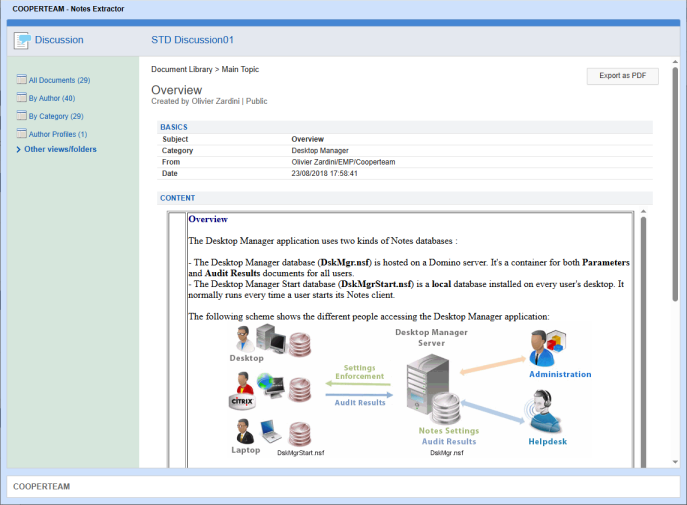Click the Desktop Manager Server icon
Viewport: 687px width, 505px height.
(x=428, y=382)
